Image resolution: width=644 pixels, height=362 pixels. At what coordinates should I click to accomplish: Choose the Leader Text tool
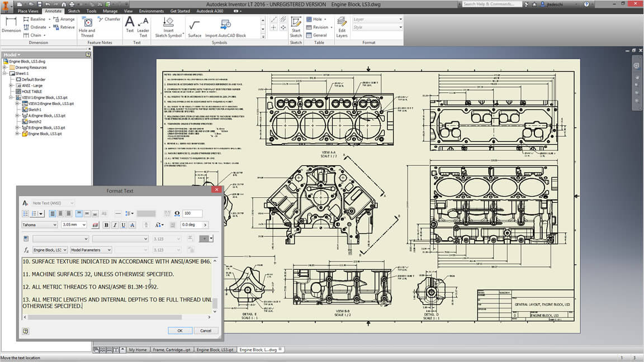point(143,26)
